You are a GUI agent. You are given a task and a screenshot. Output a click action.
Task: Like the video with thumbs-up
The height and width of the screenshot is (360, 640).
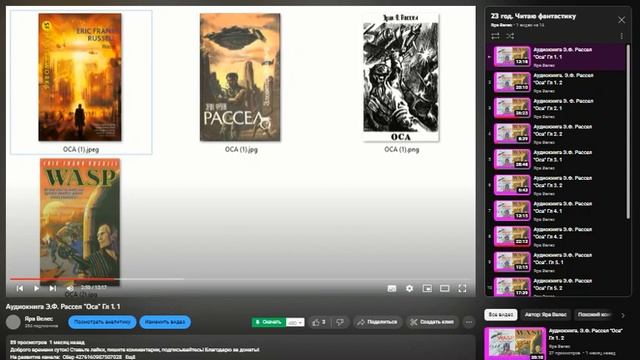pos(319,322)
